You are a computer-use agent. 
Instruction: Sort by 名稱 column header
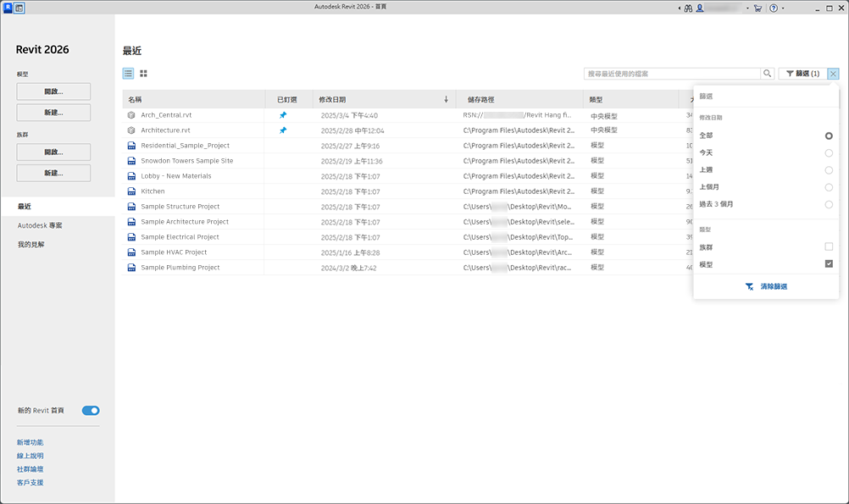click(193, 99)
